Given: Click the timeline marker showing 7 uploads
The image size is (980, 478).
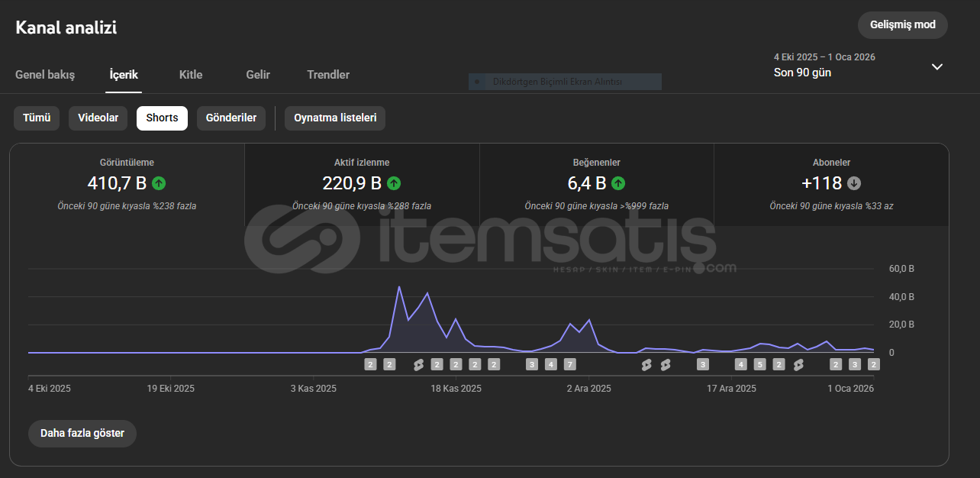Looking at the screenshot, I should [569, 364].
